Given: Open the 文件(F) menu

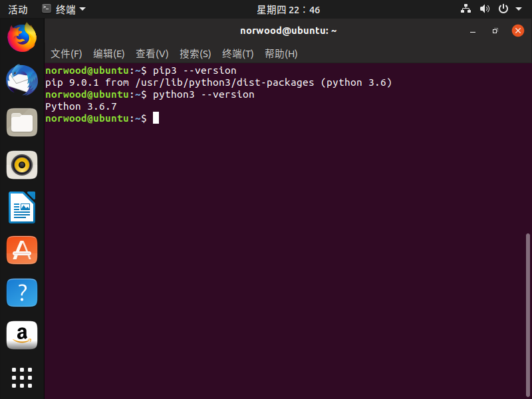Looking at the screenshot, I should 66,54.
